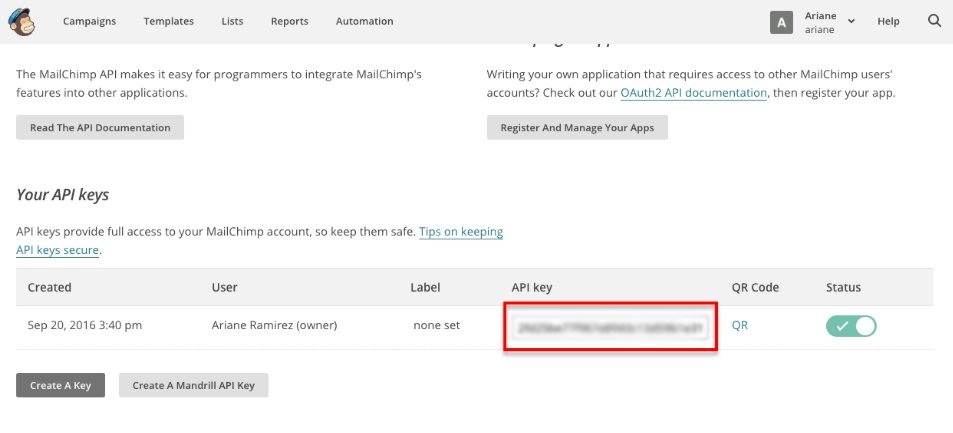
Task: Open the Campaigns menu
Action: (x=89, y=21)
